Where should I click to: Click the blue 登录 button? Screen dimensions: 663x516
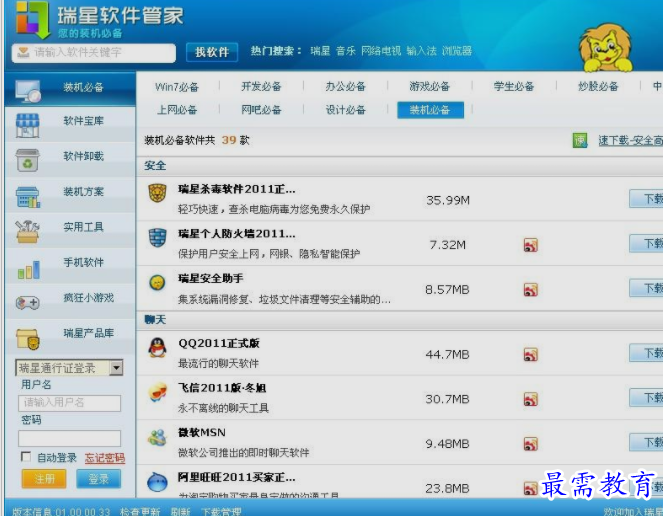tap(99, 479)
